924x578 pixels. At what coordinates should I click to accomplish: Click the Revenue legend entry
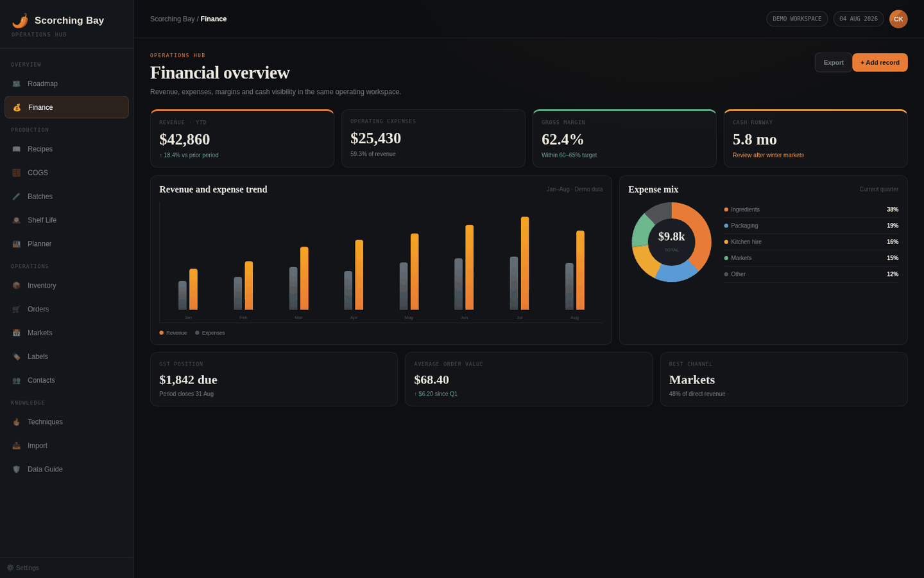pos(173,333)
